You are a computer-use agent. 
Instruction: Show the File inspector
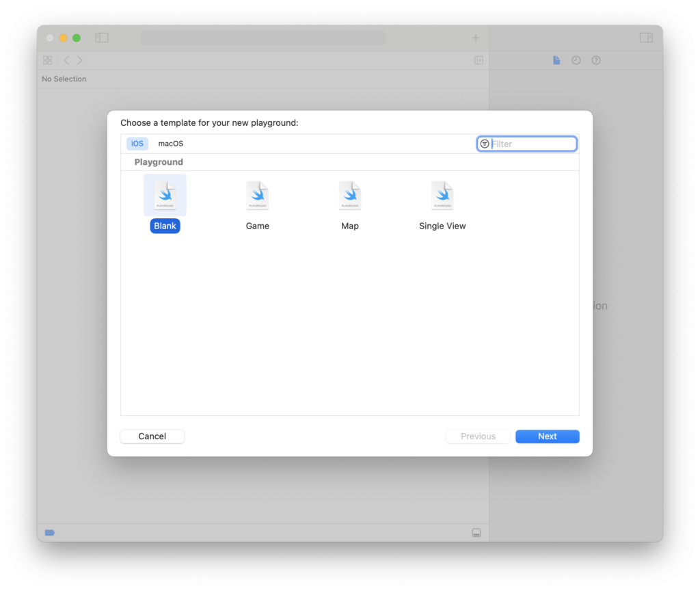tap(556, 60)
